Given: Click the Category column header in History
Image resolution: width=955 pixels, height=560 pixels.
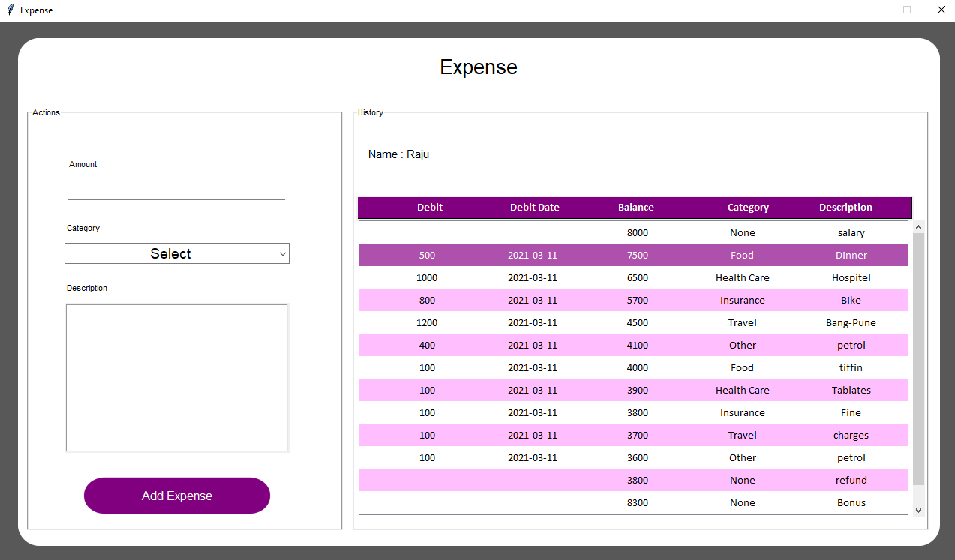Looking at the screenshot, I should click(748, 208).
